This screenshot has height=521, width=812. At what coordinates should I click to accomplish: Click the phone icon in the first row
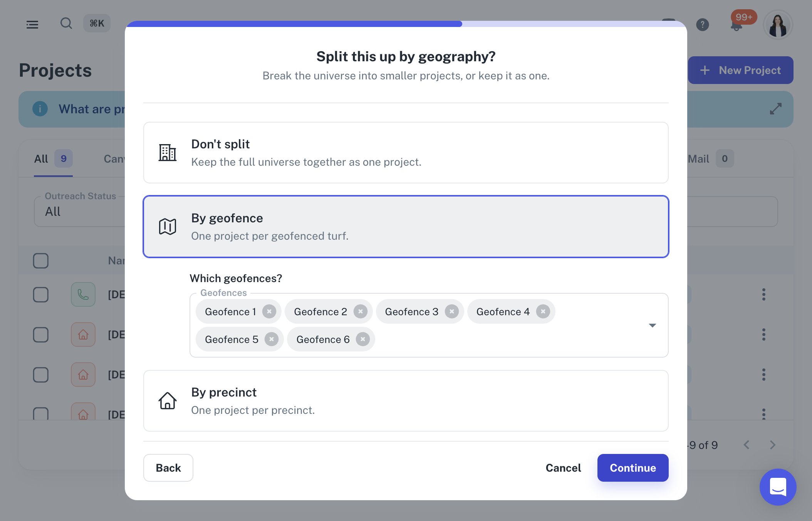pyautogui.click(x=83, y=294)
